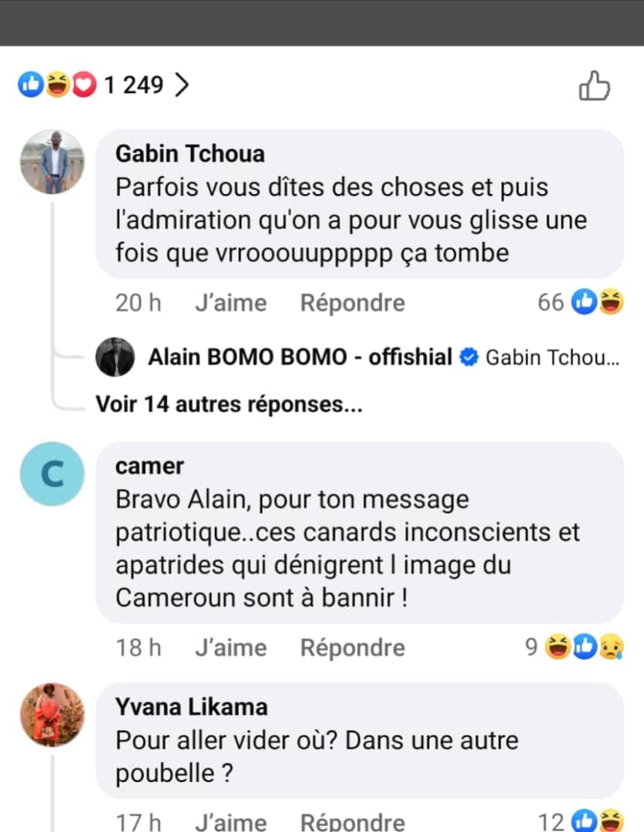The image size is (644, 832).
Task: Expand reactions list with the chevron arrow
Action: 182,85
